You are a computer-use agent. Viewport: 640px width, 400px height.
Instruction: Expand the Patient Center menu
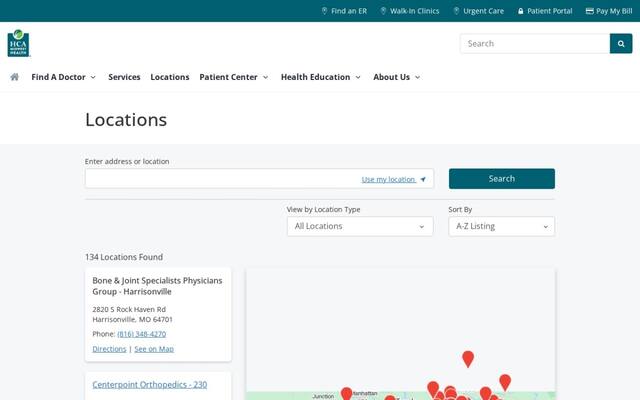[x=234, y=77]
